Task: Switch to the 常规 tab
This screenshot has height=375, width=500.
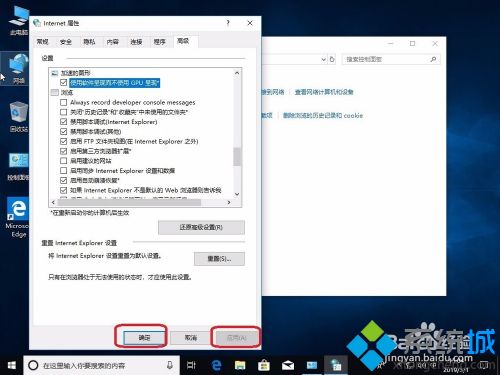Action: tap(43, 42)
